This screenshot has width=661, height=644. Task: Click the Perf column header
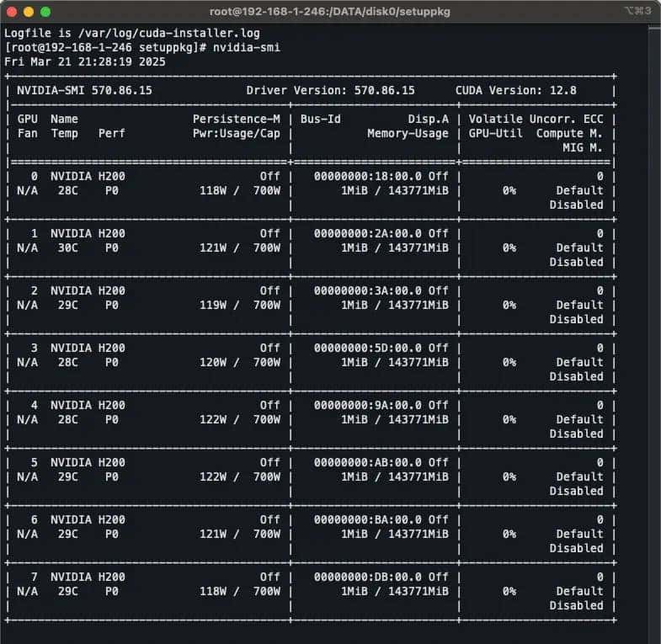click(112, 133)
